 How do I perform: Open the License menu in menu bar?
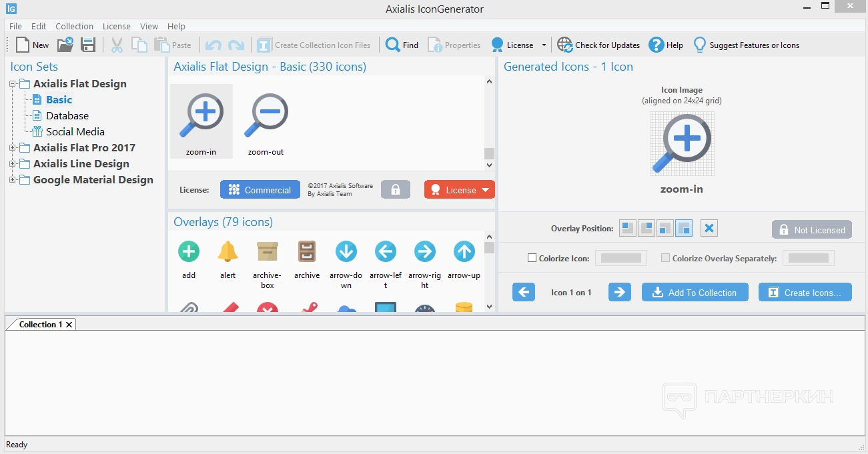tap(117, 26)
